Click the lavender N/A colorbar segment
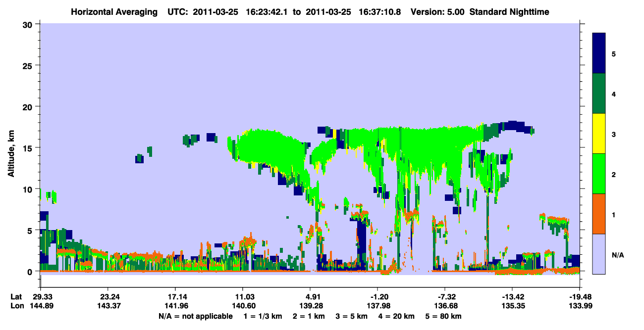This screenshot has height=330, width=644. point(599,254)
